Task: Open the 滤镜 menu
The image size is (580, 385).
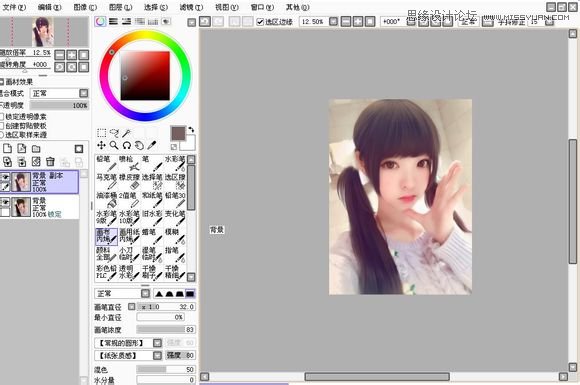Action: pos(191,7)
